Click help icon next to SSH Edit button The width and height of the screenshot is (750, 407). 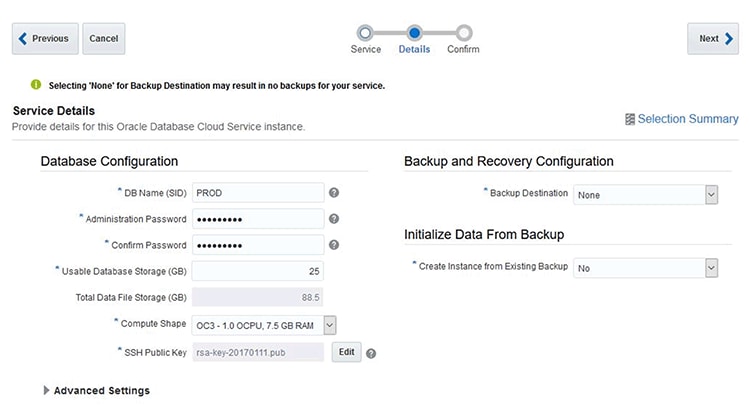371,353
